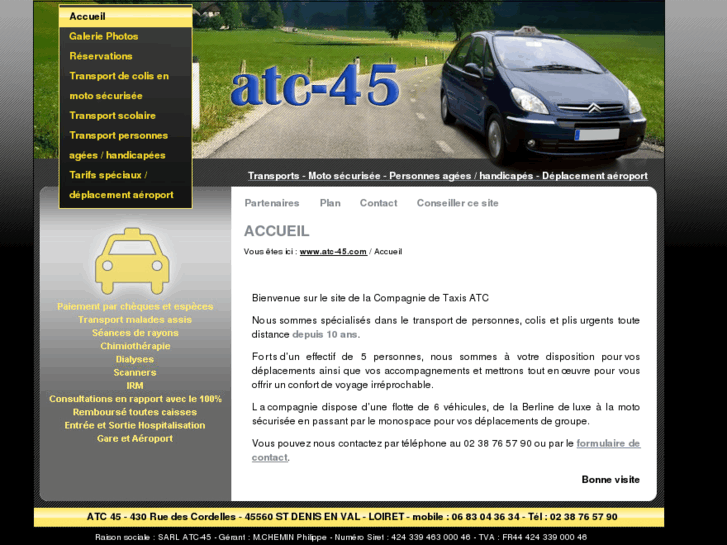The image size is (727, 545).
Task: Click Conseiller ce site link
Action: (x=458, y=203)
